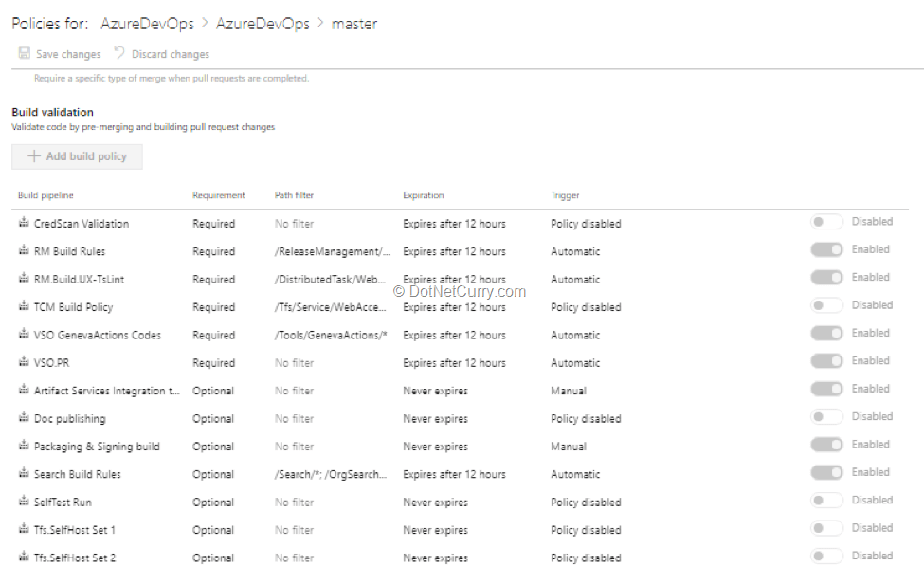Click the Requirement column header
This screenshot has width=924, height=585.
(x=219, y=195)
